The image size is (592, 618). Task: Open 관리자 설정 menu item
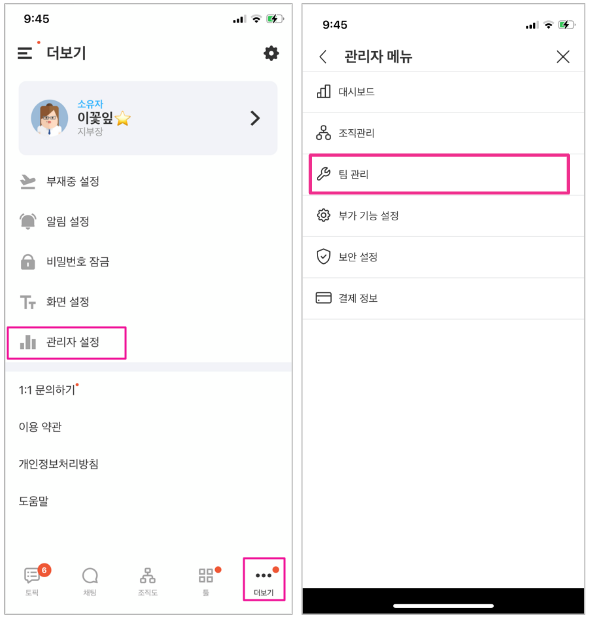click(x=67, y=343)
